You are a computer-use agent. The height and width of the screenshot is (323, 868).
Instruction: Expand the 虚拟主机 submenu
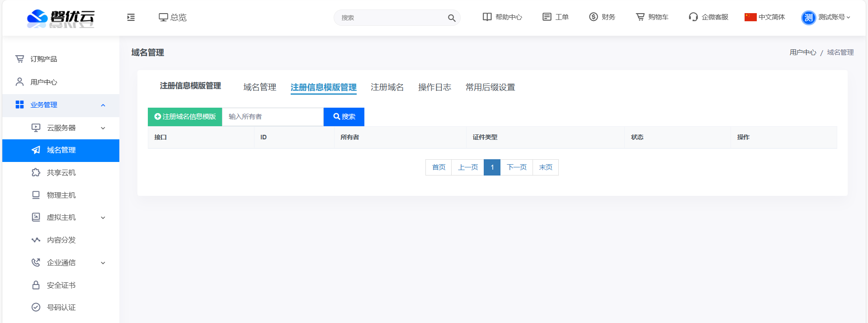point(103,218)
